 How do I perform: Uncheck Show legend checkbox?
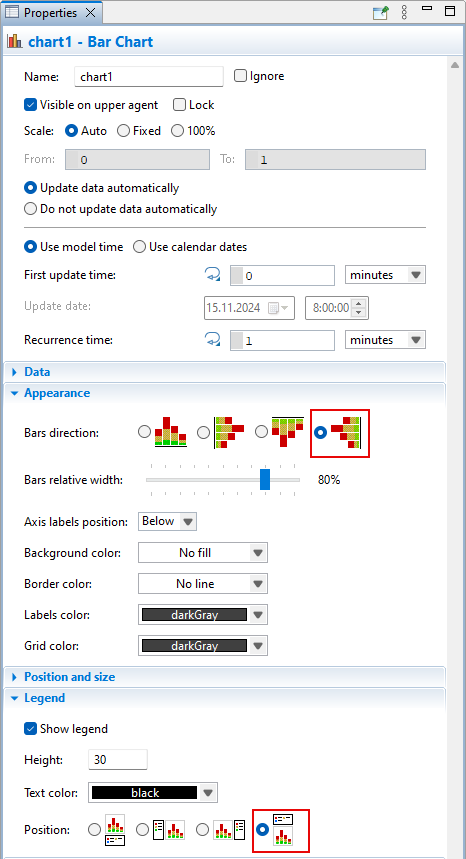30,729
